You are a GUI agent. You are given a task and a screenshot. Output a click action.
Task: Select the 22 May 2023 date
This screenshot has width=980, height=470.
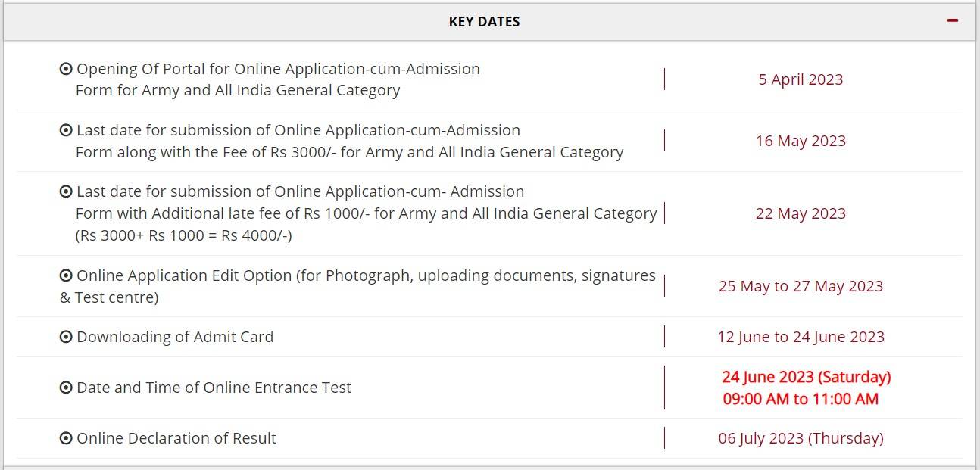pos(801,213)
